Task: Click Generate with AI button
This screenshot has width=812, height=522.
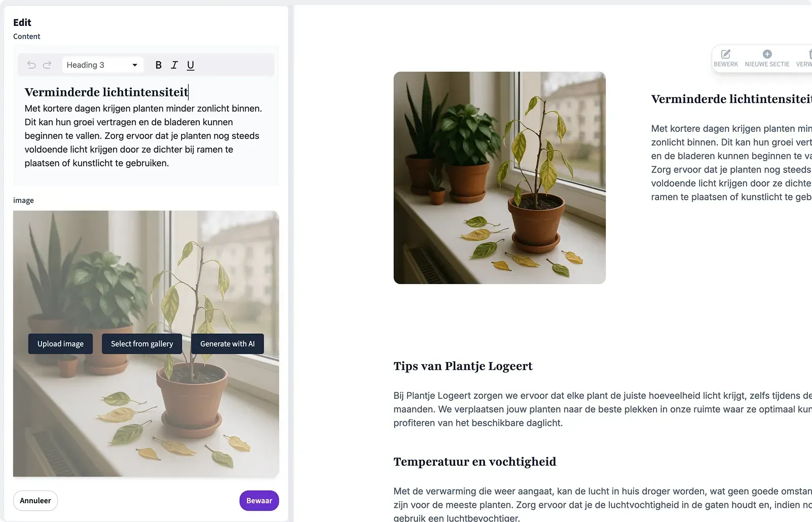Action: point(228,344)
